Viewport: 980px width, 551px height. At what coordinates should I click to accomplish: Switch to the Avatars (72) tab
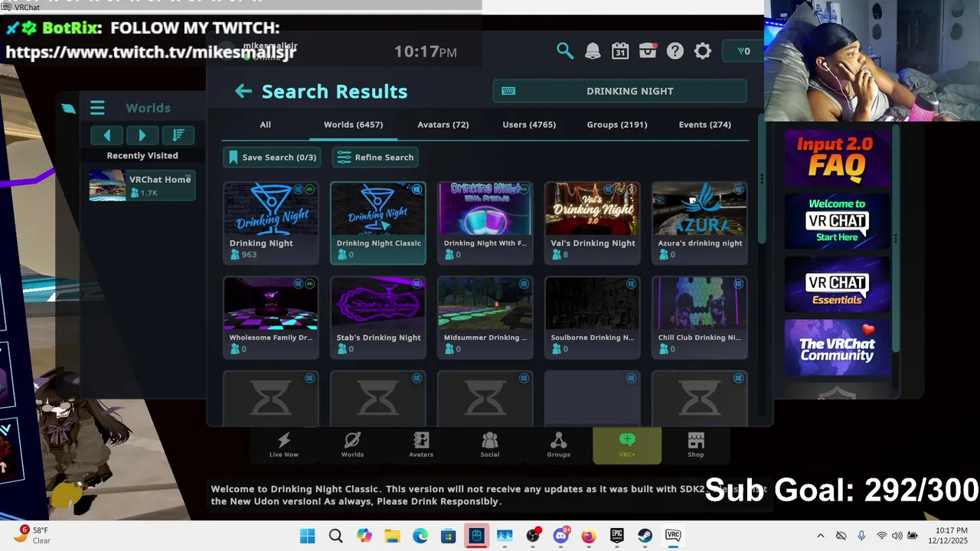443,125
